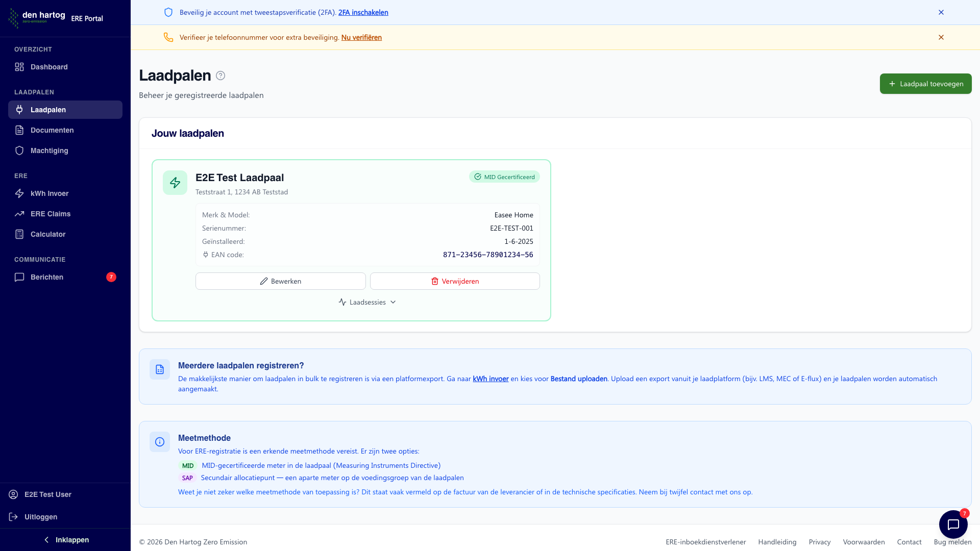Open the chat bubble widget
Image resolution: width=980 pixels, height=551 pixels.
[x=953, y=524]
